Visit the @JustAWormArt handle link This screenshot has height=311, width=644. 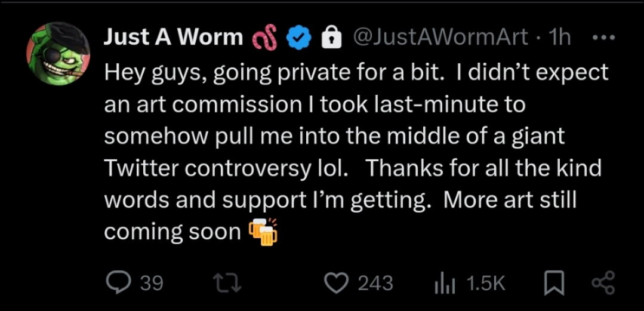tap(441, 38)
